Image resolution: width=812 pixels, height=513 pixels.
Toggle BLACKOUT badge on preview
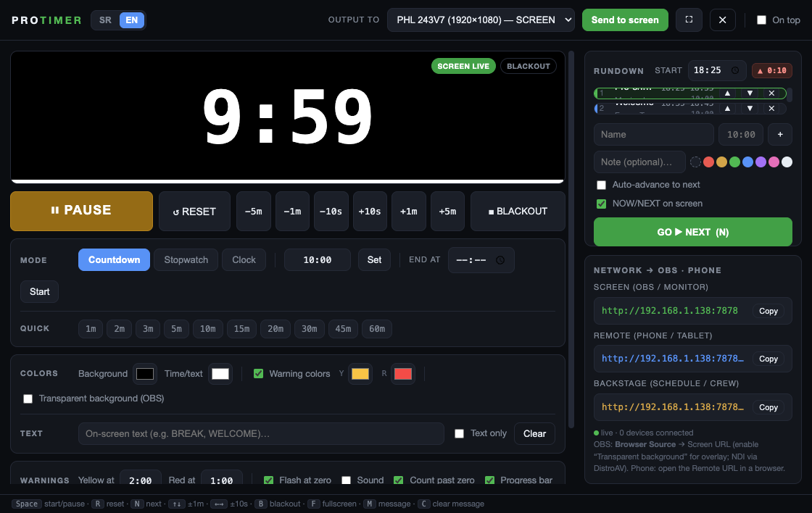[x=529, y=66]
